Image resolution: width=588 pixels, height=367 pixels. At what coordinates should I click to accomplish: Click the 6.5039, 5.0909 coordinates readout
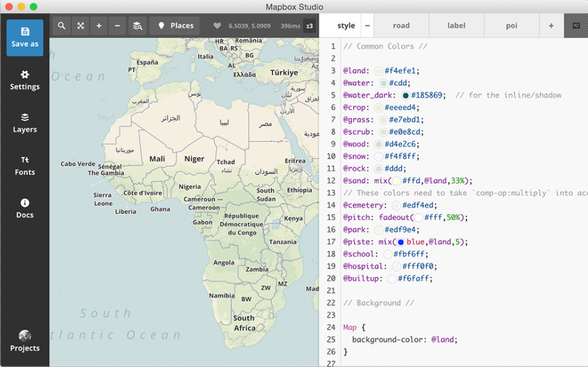tap(250, 26)
